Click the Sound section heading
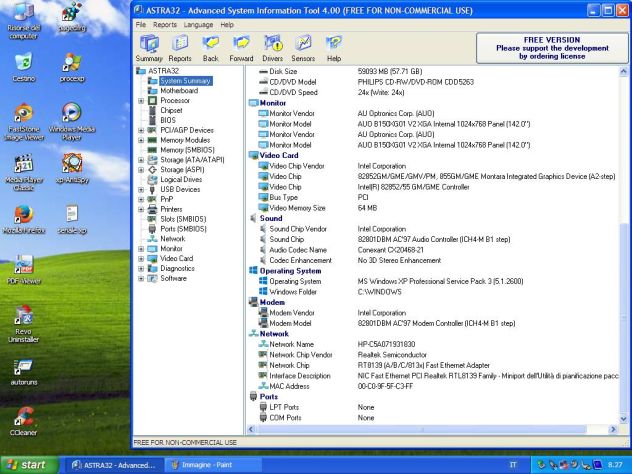 [x=271, y=218]
